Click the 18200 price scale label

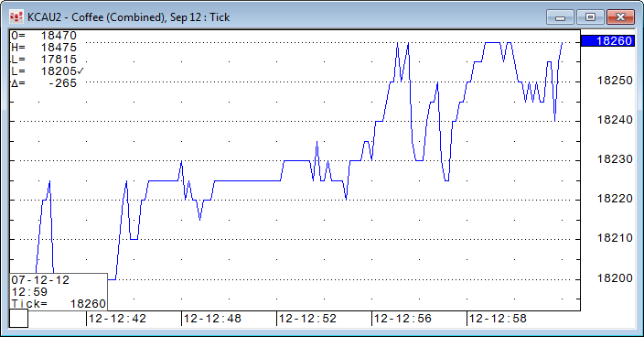point(615,278)
